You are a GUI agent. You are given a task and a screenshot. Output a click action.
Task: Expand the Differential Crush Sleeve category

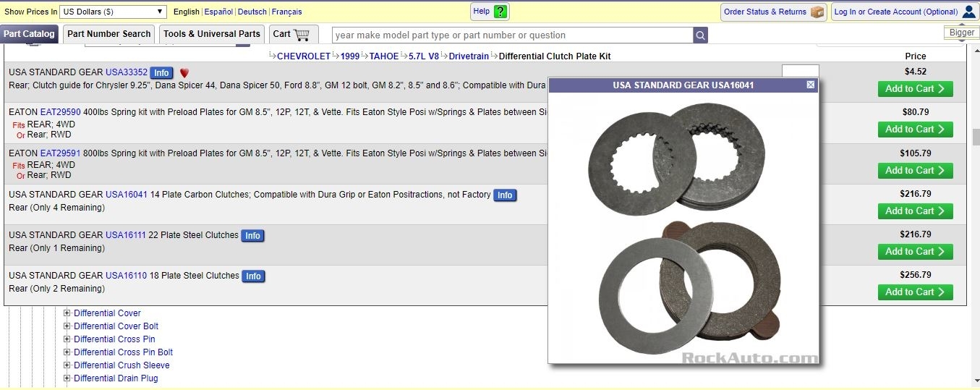(67, 365)
